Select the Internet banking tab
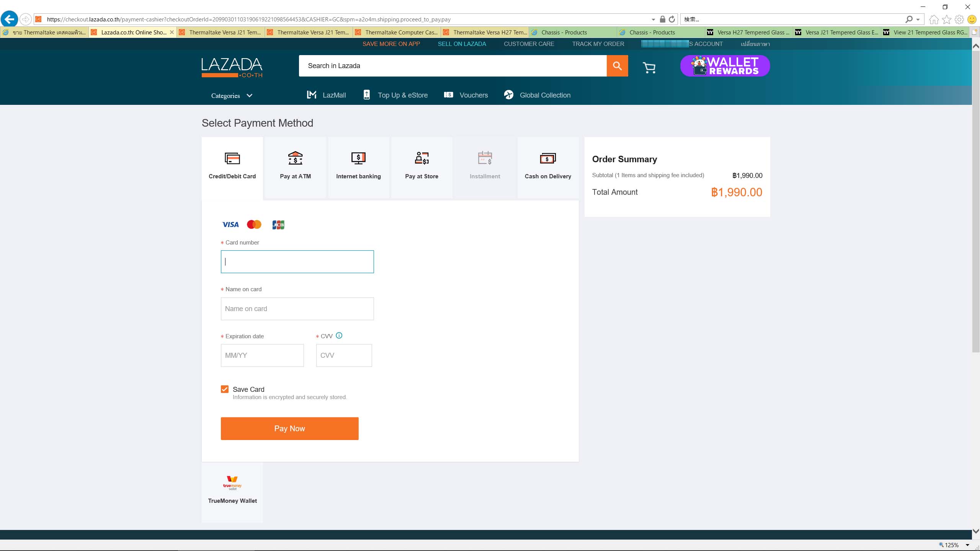The image size is (980, 551). point(359,168)
